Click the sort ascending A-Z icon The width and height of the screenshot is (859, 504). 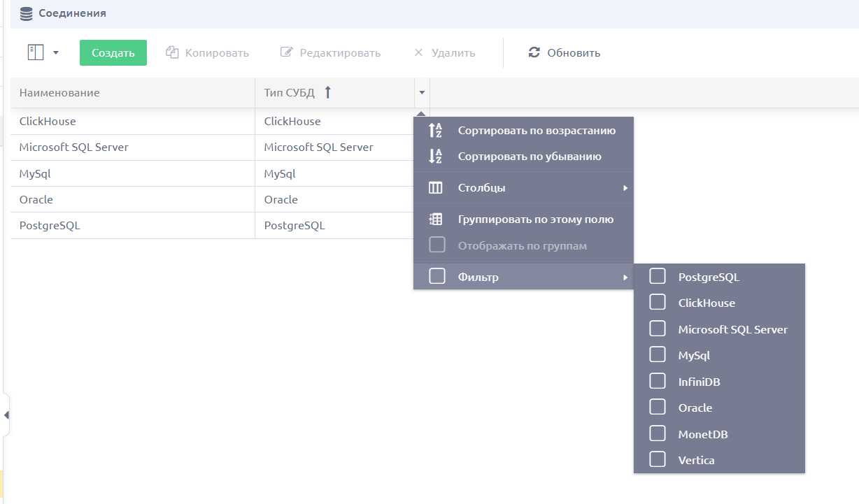435,130
